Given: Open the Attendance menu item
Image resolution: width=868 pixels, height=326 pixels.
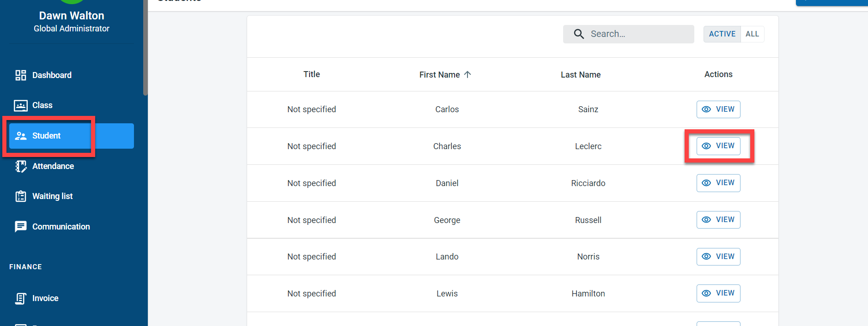Looking at the screenshot, I should [53, 166].
